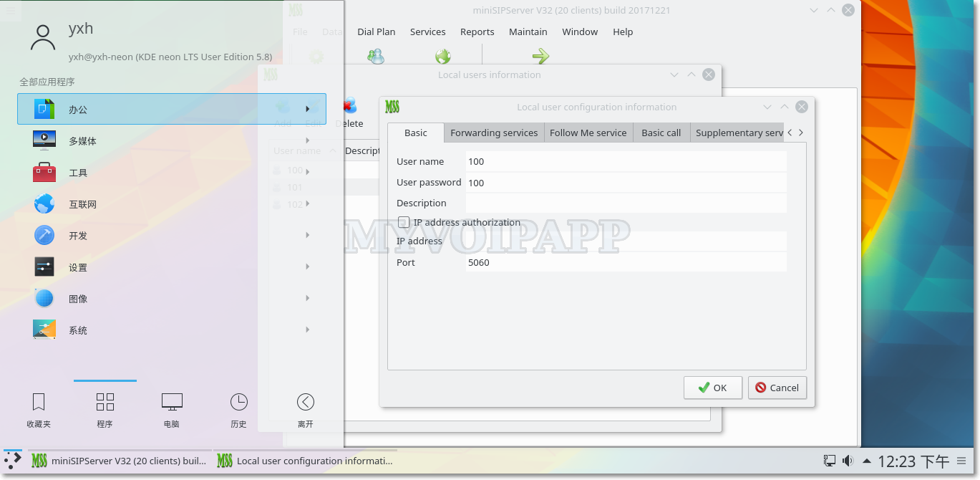This screenshot has height=480, width=980.
Task: Open the 办公 category icon in launcher
Action: coord(44,109)
